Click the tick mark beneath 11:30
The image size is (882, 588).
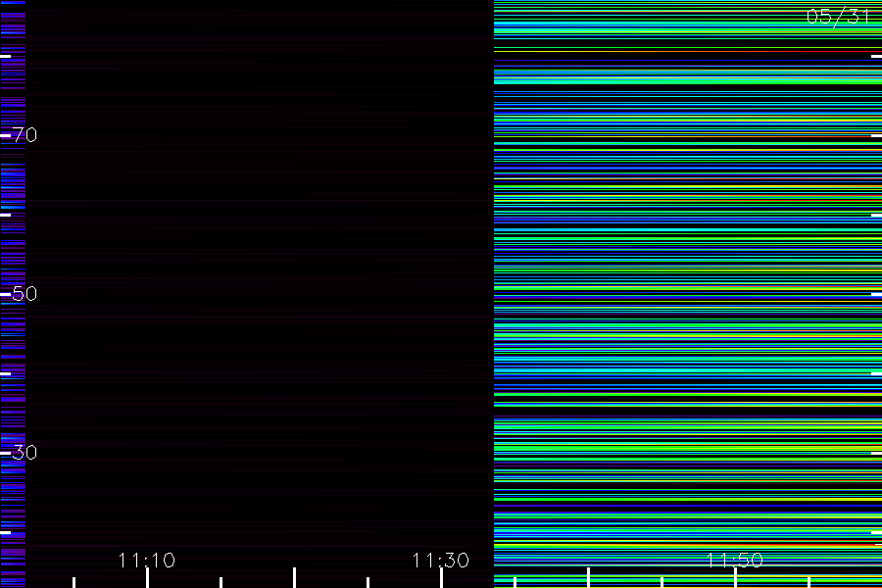pyautogui.click(x=442, y=578)
